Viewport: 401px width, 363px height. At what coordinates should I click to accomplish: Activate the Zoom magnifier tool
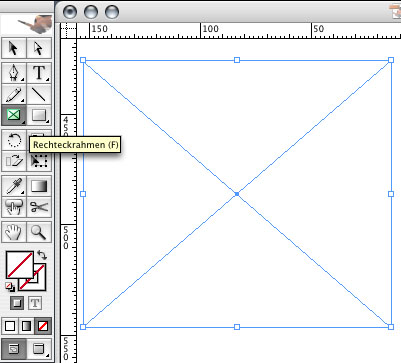[39, 232]
